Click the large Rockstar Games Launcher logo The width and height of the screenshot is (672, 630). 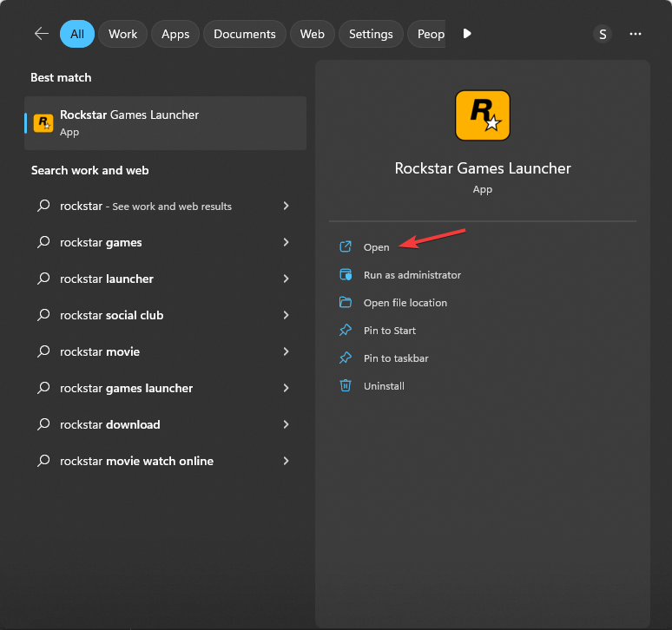[482, 115]
